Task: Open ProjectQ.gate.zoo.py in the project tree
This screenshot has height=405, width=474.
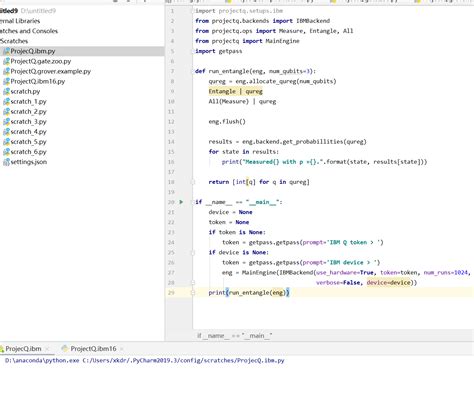Action: (x=41, y=61)
